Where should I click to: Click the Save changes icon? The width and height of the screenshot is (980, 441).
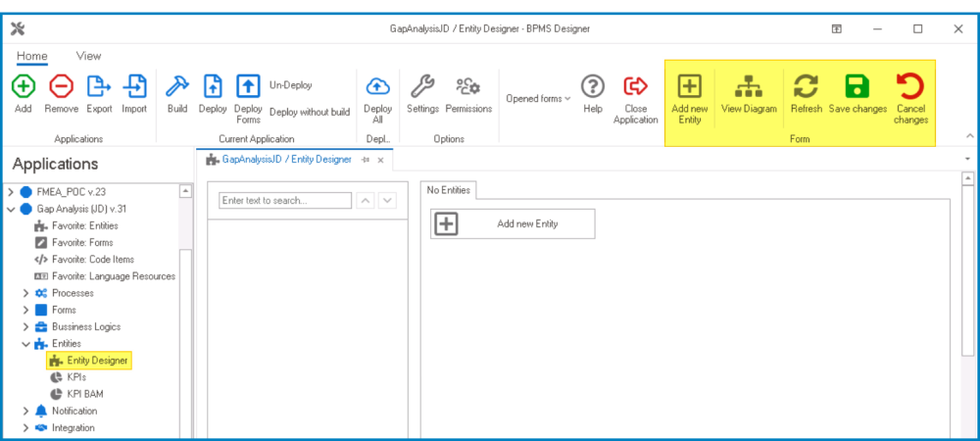(857, 86)
